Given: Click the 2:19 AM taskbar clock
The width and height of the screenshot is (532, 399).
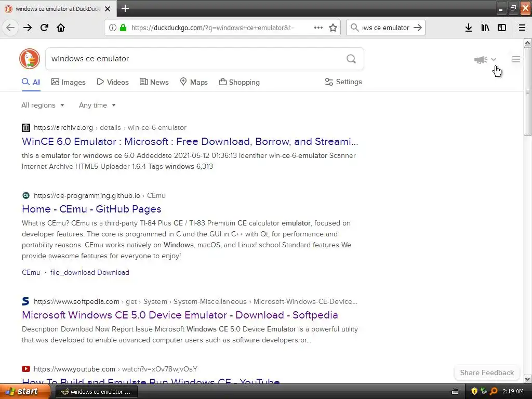Looking at the screenshot, I should coord(513,392).
